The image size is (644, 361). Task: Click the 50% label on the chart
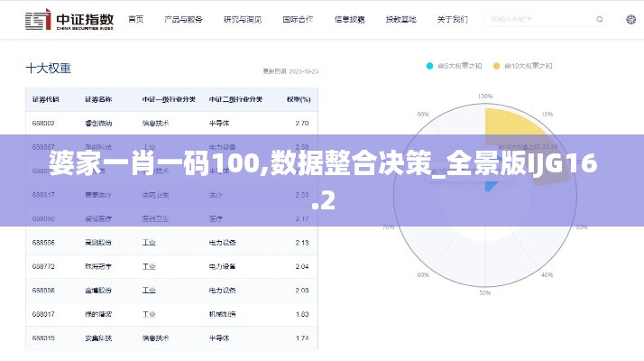(x=485, y=292)
